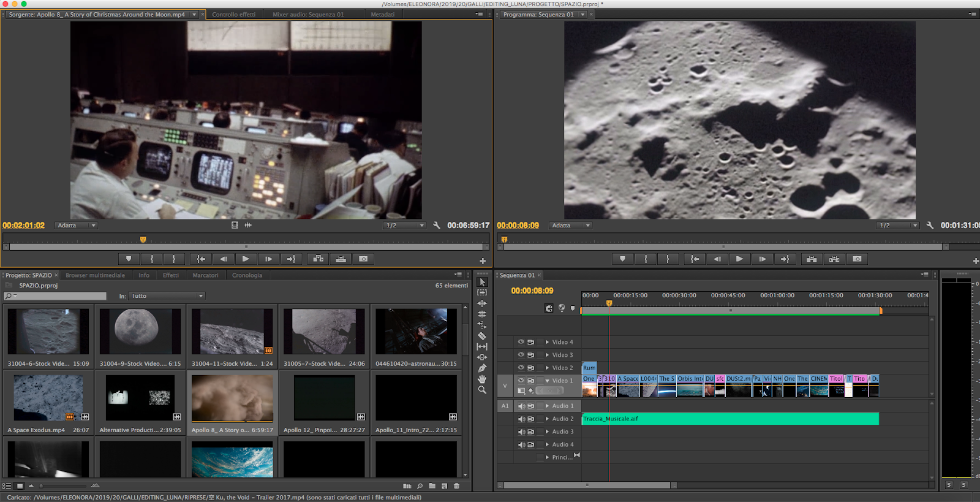
Task: Select the Rolling Edit tool
Action: (482, 314)
